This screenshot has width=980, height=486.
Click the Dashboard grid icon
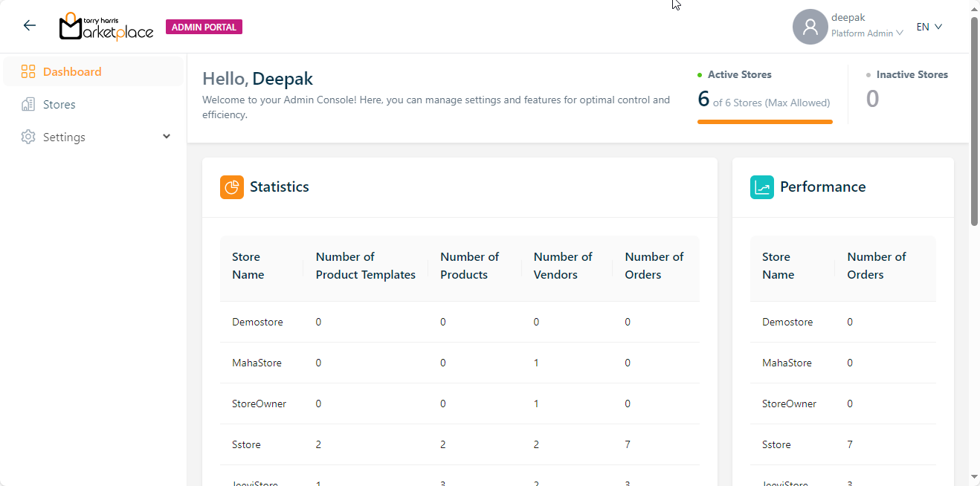[28, 72]
